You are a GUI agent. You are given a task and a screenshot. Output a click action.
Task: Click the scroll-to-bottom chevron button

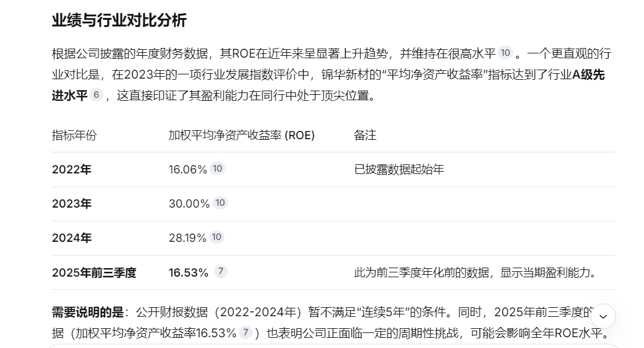(x=603, y=316)
